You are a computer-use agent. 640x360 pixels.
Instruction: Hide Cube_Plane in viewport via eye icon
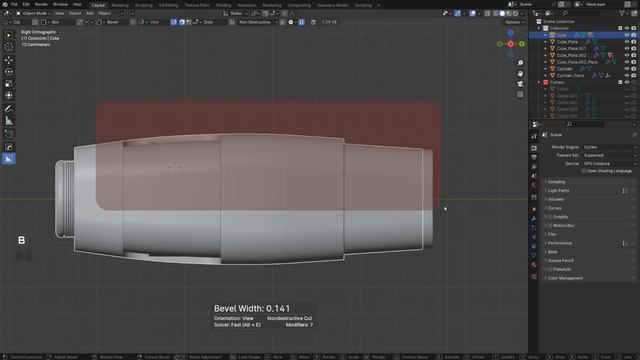[x=627, y=42]
